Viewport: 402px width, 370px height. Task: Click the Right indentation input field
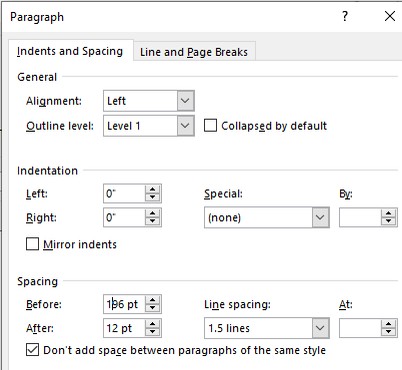click(x=124, y=217)
